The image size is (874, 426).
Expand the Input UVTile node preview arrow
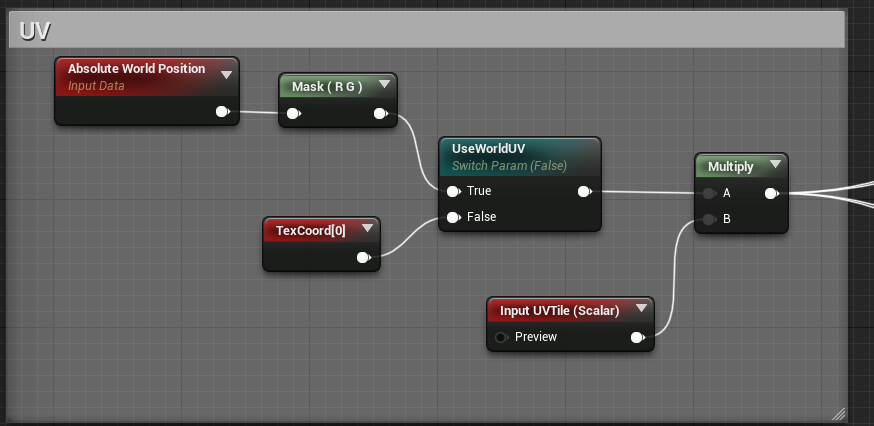pyautogui.click(x=639, y=310)
